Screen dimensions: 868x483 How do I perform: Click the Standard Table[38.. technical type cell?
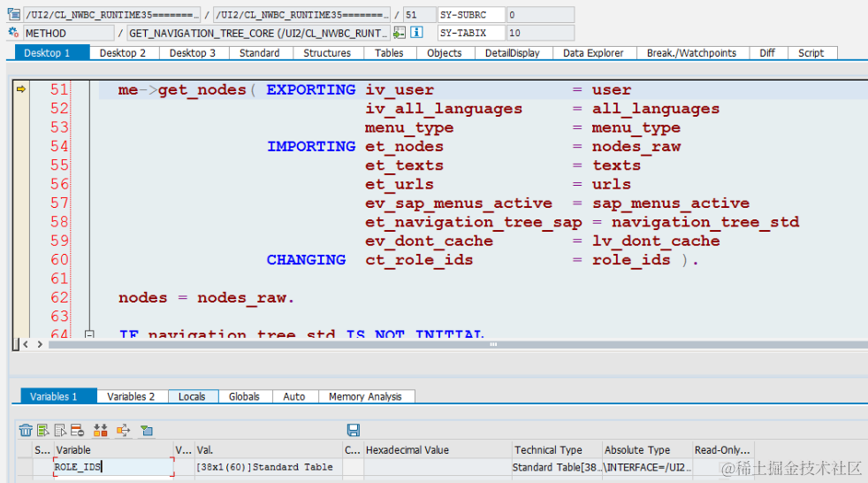click(x=557, y=467)
